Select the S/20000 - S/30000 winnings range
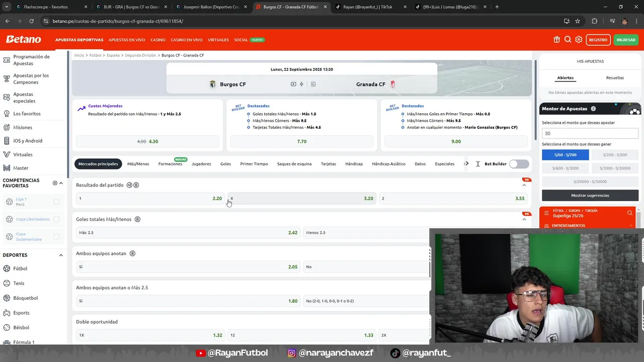Image resolution: width=644 pixels, height=362 pixels. coord(590,182)
